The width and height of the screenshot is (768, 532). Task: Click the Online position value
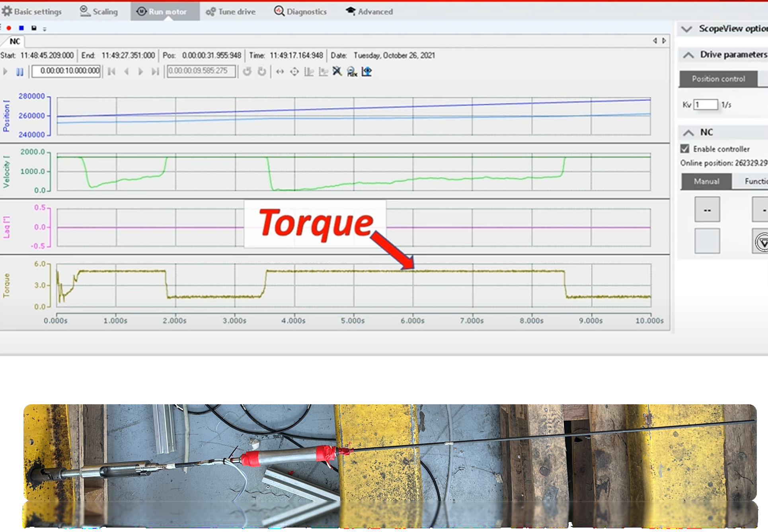[x=751, y=163]
